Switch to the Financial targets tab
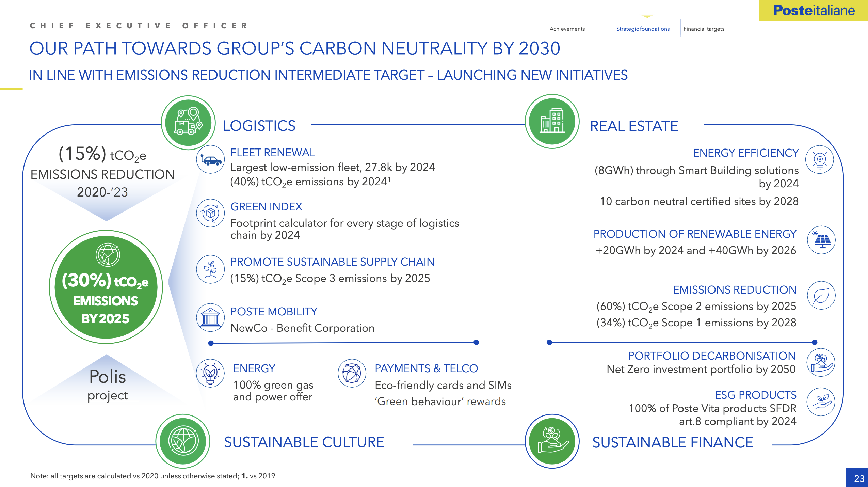Viewport: 868px width, 487px height. tap(704, 29)
